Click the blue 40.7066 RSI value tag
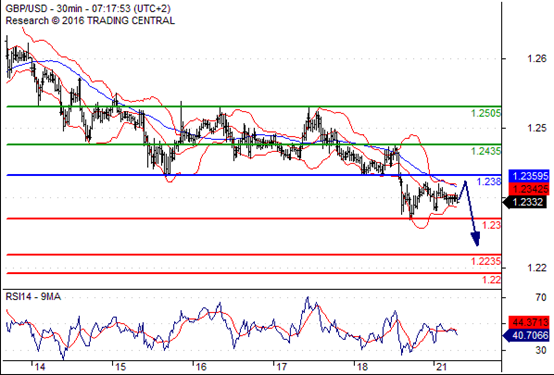This screenshot has width=554, height=375. coord(526,335)
